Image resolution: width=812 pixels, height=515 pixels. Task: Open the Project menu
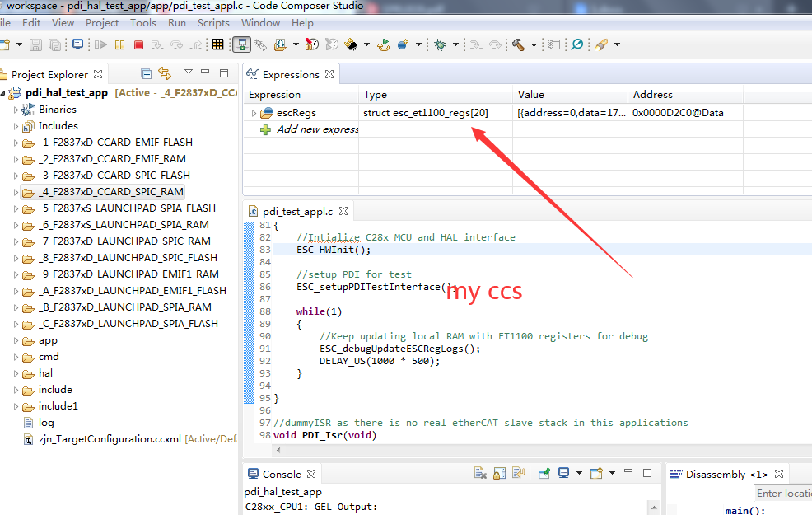[102, 23]
